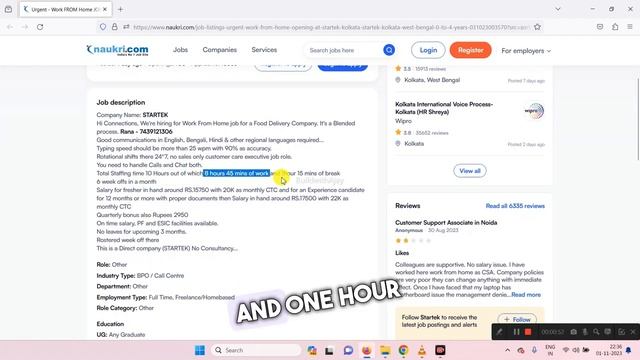This screenshot has width=640, height=360.
Task: Open VLC media player from taskbar
Action: coord(422,350)
